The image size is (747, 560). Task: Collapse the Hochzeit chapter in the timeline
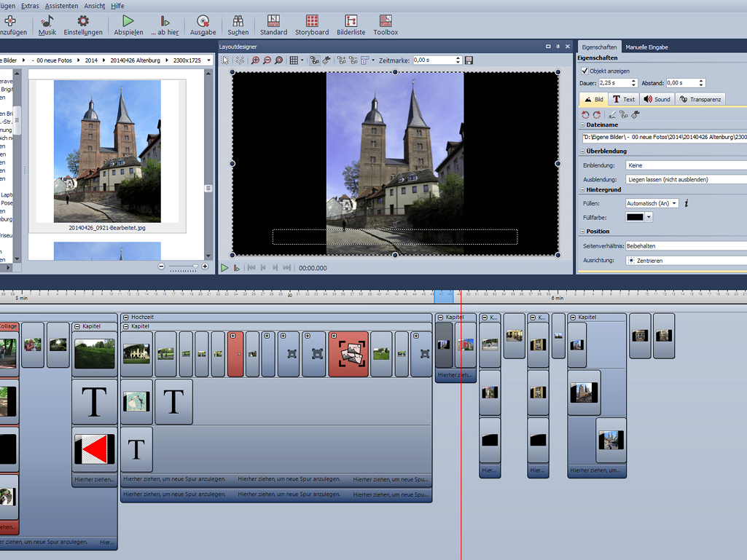click(x=126, y=318)
